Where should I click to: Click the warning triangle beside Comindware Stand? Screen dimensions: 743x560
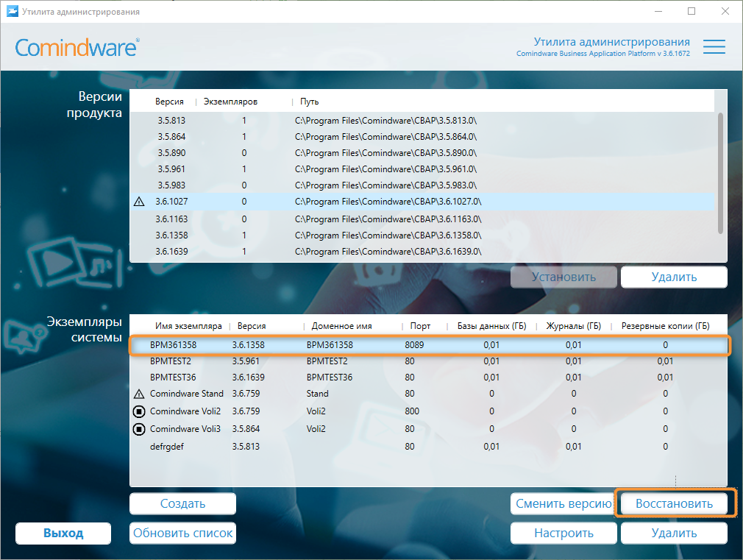139,394
